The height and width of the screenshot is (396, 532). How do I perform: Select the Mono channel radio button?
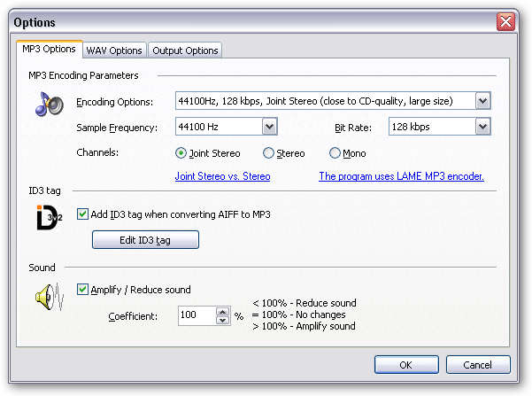point(335,153)
